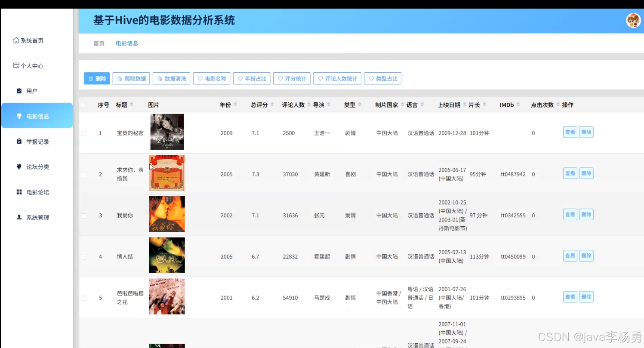This screenshot has width=644, height=348.
Task: Click the heart icon on 评分统计 button
Action: (x=280, y=79)
